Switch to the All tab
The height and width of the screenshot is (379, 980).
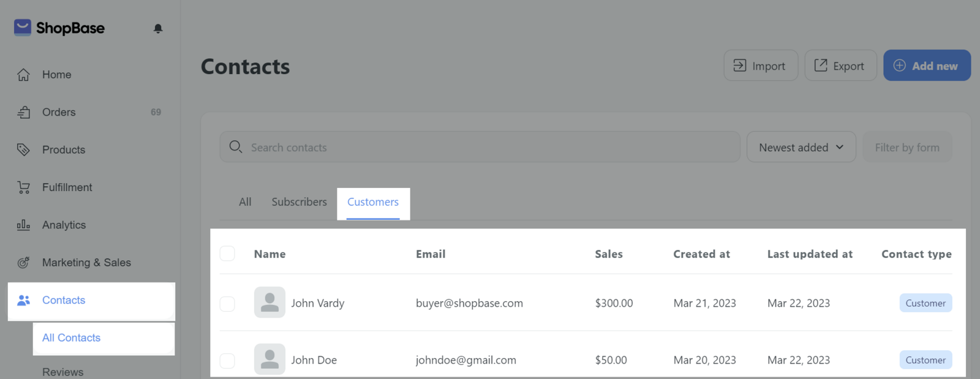(245, 202)
